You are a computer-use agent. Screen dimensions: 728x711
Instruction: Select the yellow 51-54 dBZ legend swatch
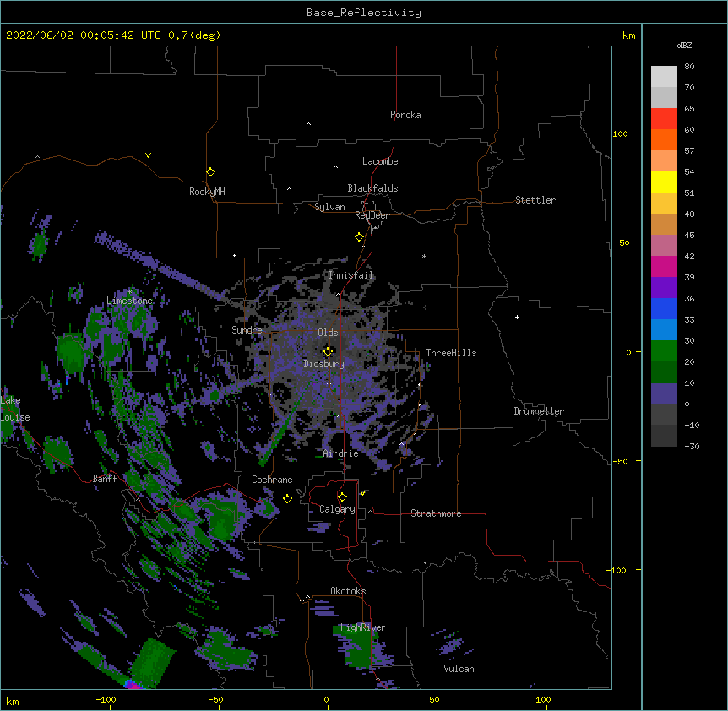point(664,182)
